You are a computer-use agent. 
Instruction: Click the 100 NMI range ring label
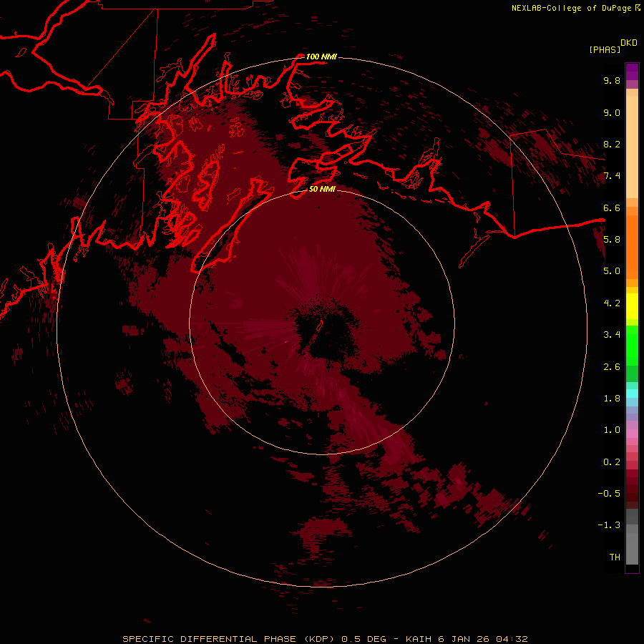(x=321, y=57)
